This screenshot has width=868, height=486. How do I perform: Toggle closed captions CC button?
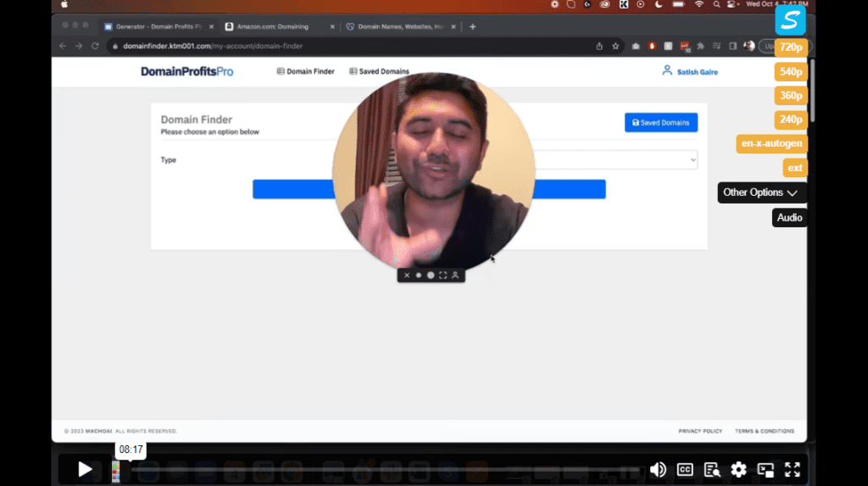click(x=685, y=469)
